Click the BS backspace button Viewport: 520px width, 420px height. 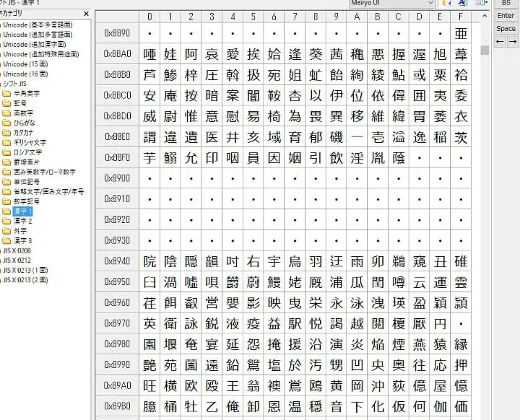coord(506,4)
